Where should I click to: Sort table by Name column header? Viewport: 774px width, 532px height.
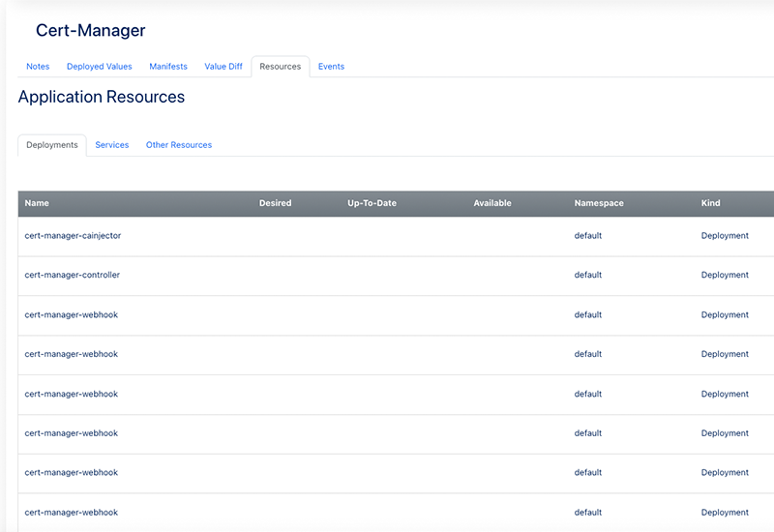37,203
